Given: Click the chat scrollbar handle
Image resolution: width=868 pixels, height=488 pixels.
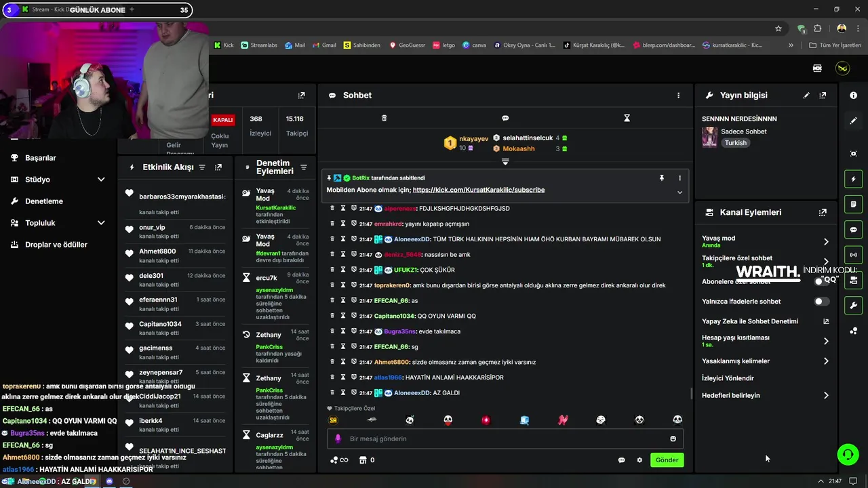Looking at the screenshot, I should point(691,393).
